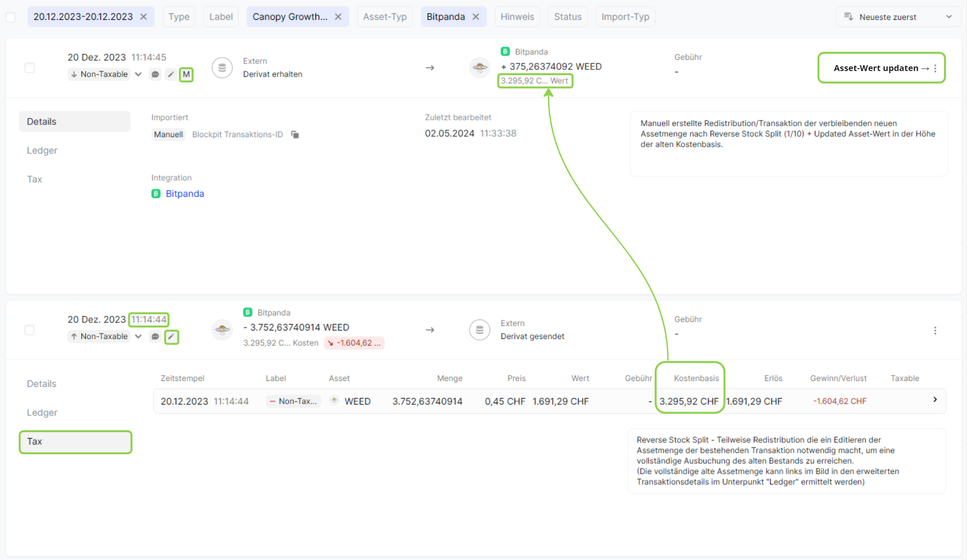Click Derivat erhalten text
Image resolution: width=967 pixels, height=560 pixels.
point(272,74)
